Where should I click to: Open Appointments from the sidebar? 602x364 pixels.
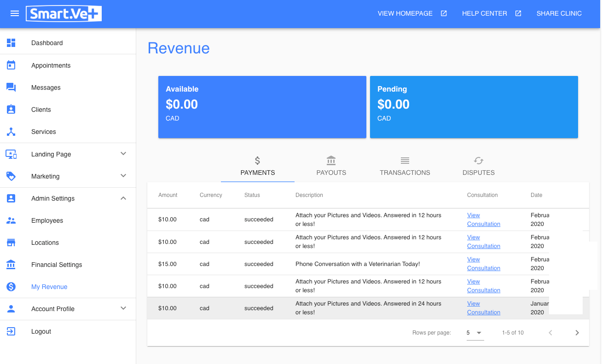68,65
